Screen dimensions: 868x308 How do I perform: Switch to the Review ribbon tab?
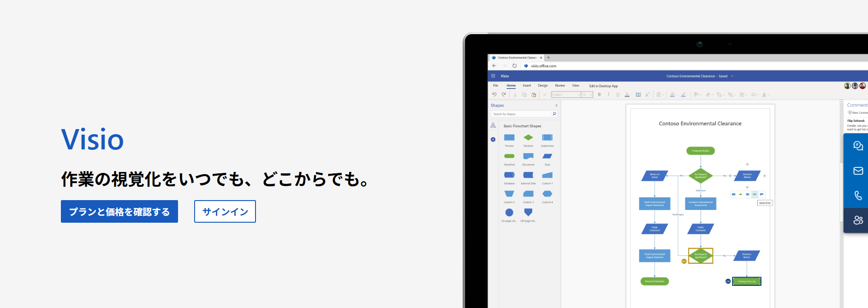tap(560, 85)
